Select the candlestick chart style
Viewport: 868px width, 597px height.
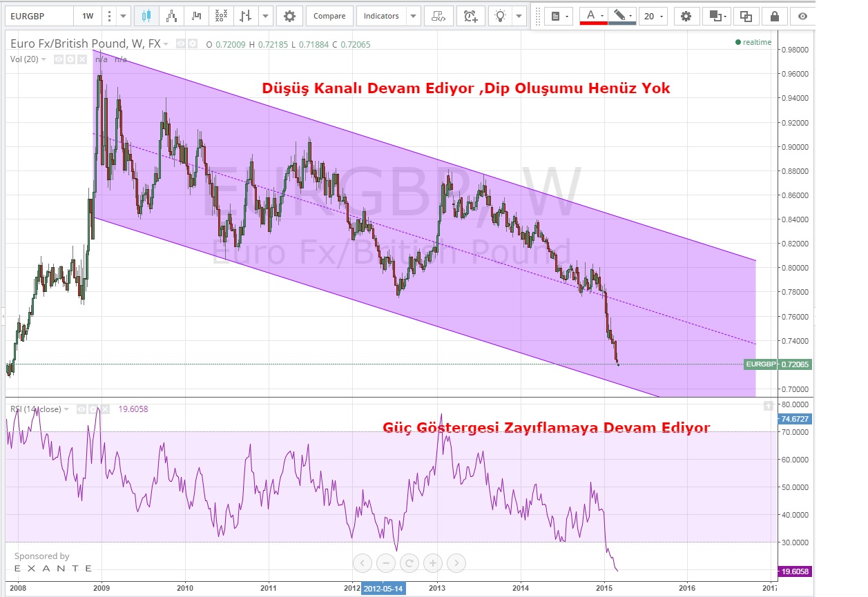[145, 16]
